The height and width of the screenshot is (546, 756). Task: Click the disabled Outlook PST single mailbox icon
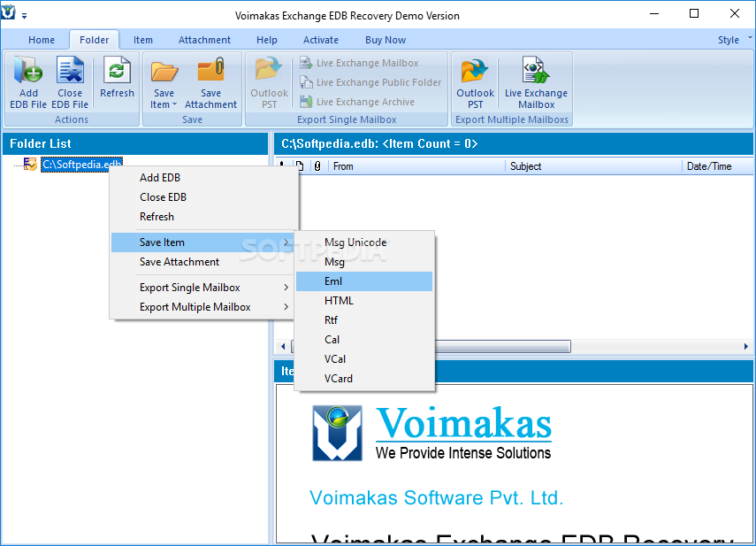tap(269, 82)
